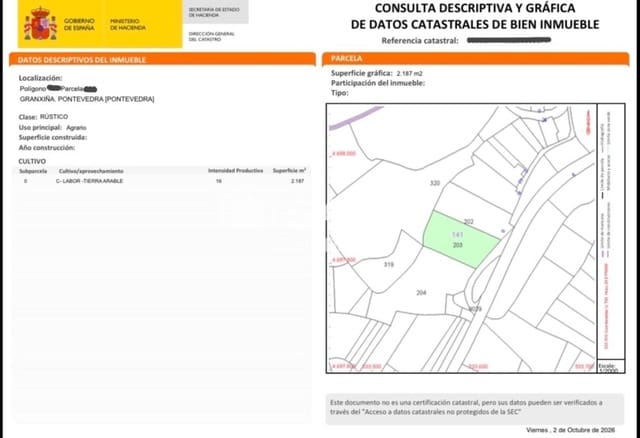Click the 'Uso principal:' value 'Agrario'

click(x=76, y=127)
